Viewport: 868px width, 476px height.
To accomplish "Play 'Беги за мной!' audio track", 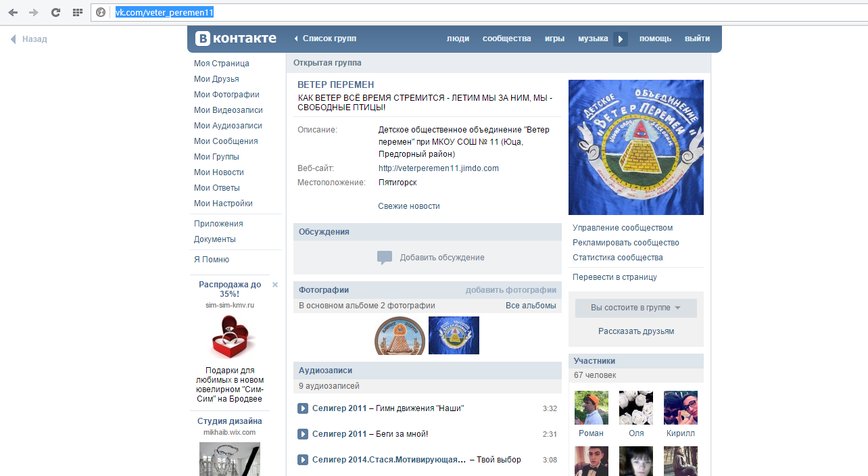I will [303, 434].
